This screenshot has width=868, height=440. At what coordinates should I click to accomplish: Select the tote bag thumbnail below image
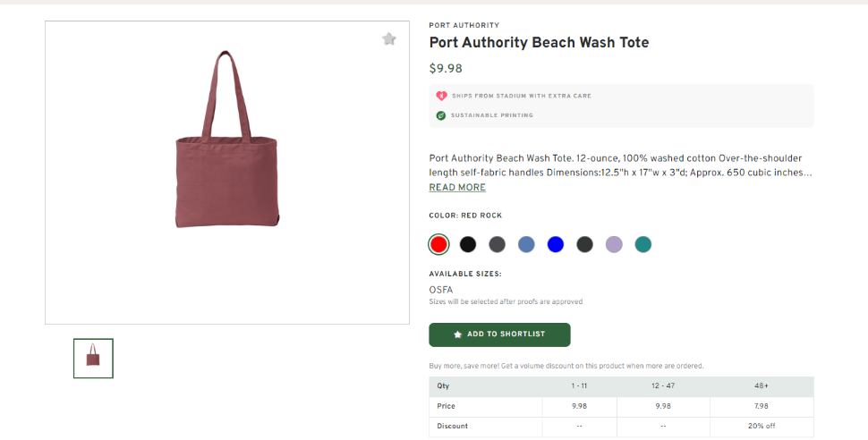coord(94,359)
